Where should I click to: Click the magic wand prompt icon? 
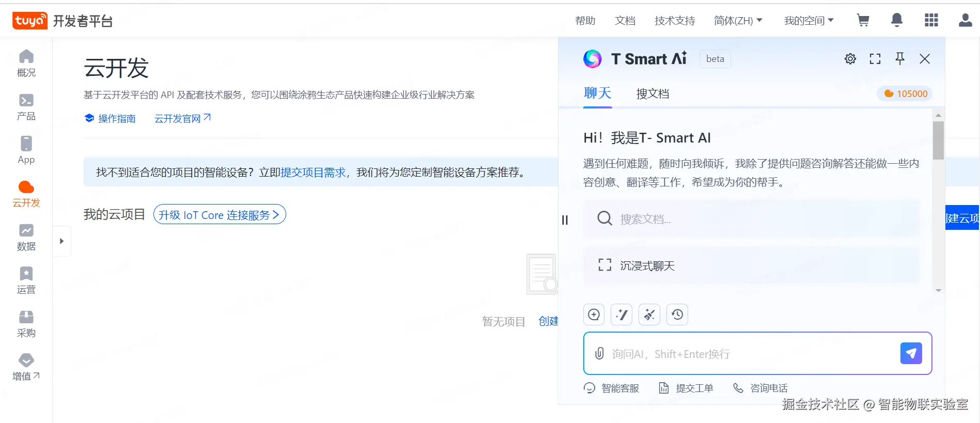click(621, 315)
